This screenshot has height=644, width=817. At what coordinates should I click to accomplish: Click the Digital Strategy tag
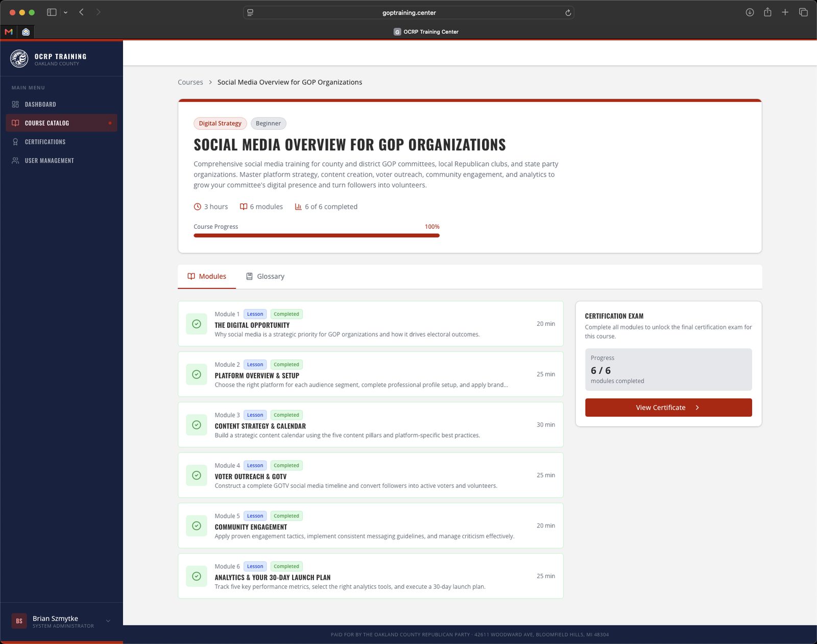pyautogui.click(x=220, y=124)
